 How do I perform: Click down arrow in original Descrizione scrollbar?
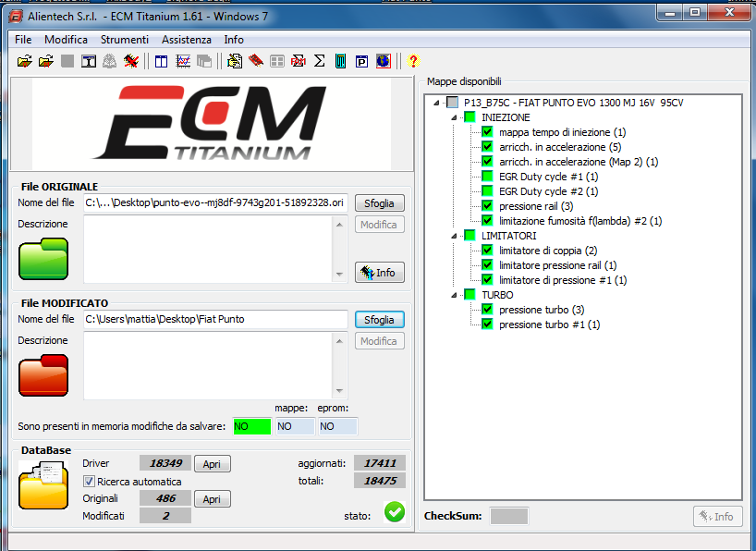(339, 274)
